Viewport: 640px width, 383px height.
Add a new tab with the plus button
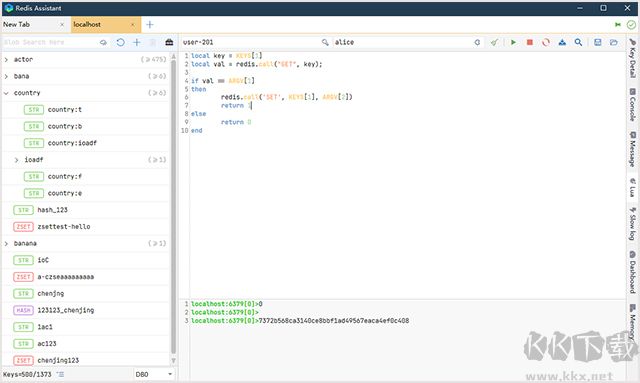(150, 24)
